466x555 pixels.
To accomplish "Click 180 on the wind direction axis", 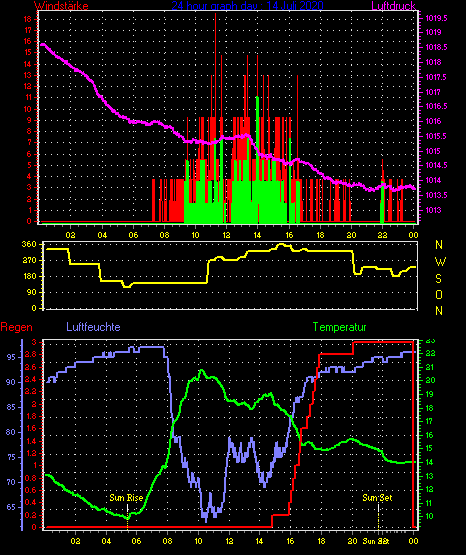I will [29, 276].
